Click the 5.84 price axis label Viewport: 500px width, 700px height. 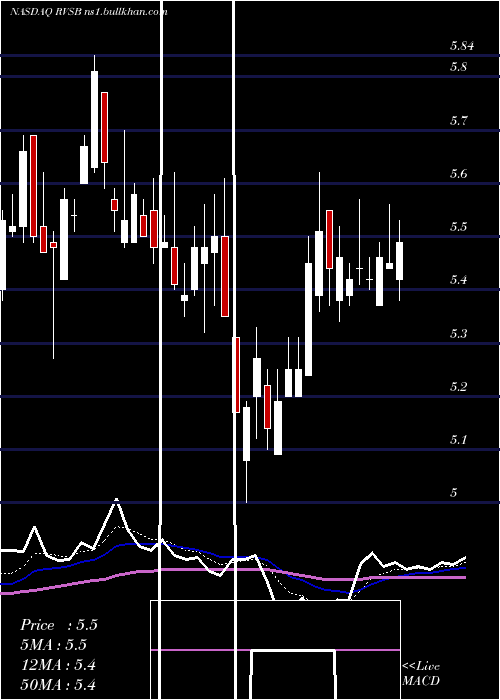point(462,46)
